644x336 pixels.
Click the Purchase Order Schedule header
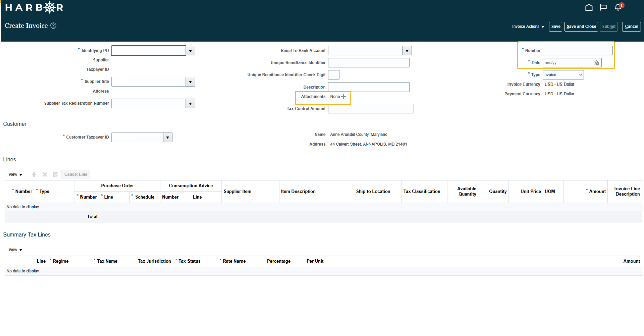[x=145, y=197]
